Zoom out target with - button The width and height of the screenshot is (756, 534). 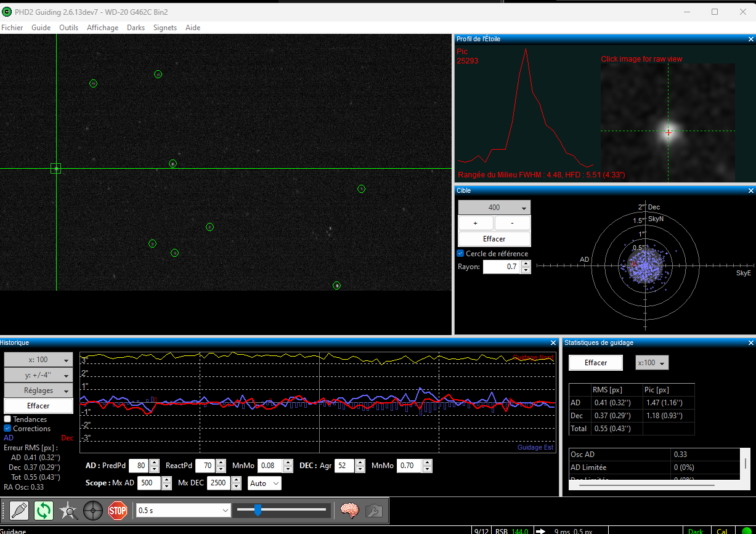pyautogui.click(x=513, y=223)
